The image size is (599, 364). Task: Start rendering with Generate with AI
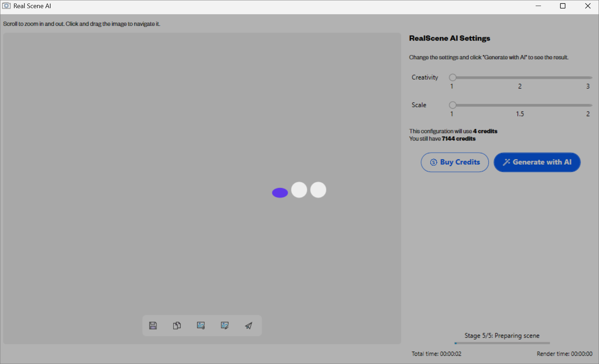[x=537, y=162]
